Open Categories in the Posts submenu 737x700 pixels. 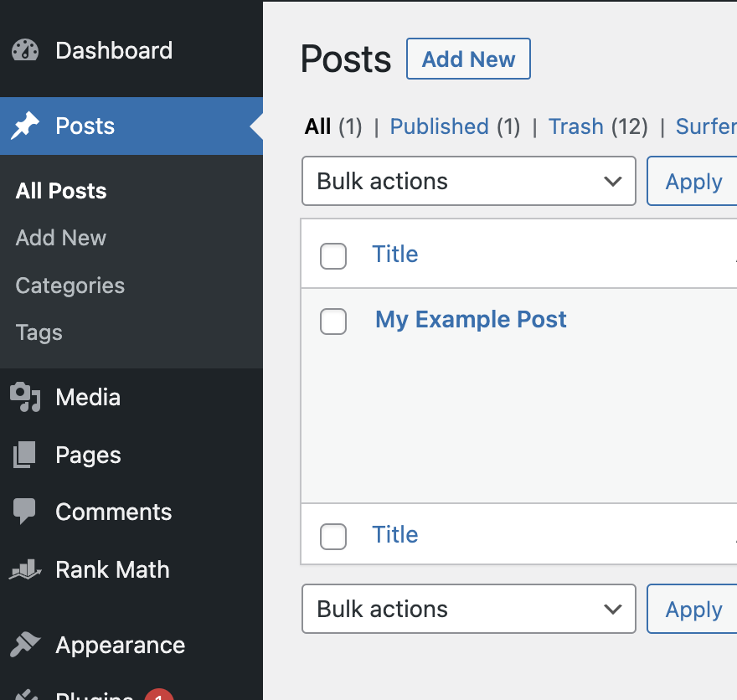(x=70, y=286)
